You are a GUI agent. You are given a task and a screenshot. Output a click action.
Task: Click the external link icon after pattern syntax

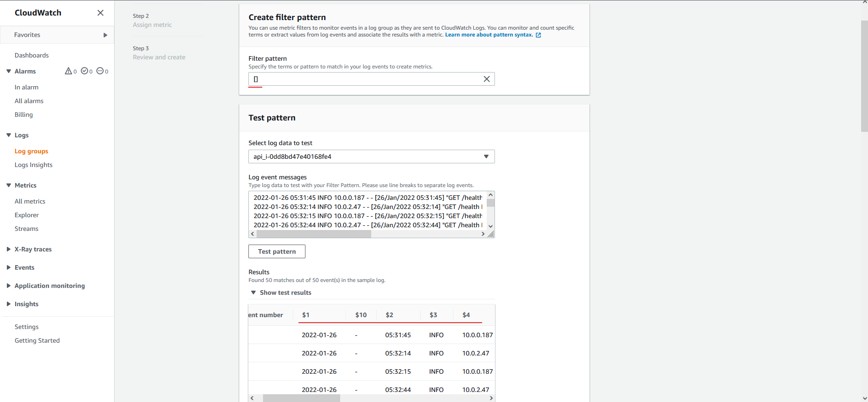(538, 35)
